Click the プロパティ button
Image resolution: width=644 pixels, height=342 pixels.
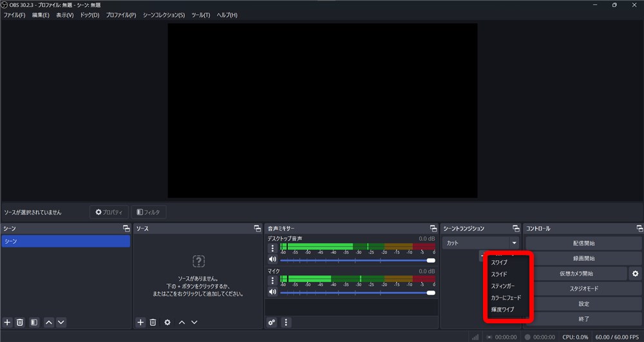[109, 213]
